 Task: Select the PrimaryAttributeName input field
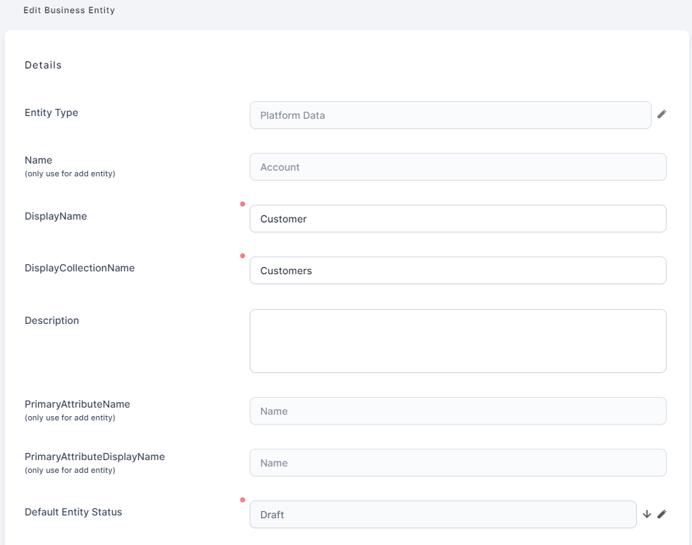coord(457,411)
